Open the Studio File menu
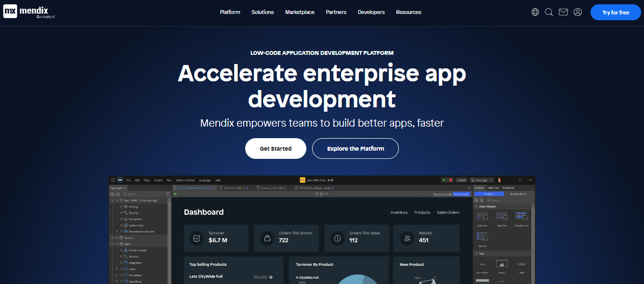644x284 pixels. click(129, 181)
